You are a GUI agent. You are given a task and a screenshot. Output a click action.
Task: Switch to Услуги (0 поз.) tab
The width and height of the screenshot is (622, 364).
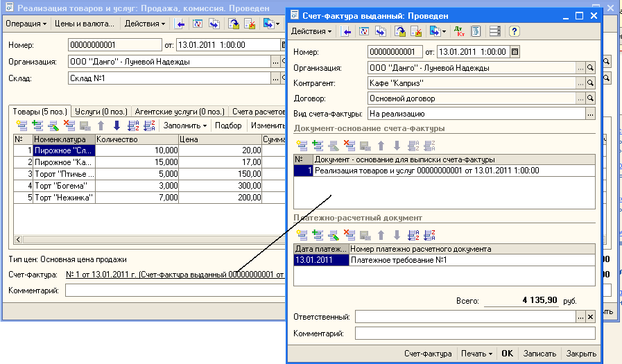[x=101, y=111]
